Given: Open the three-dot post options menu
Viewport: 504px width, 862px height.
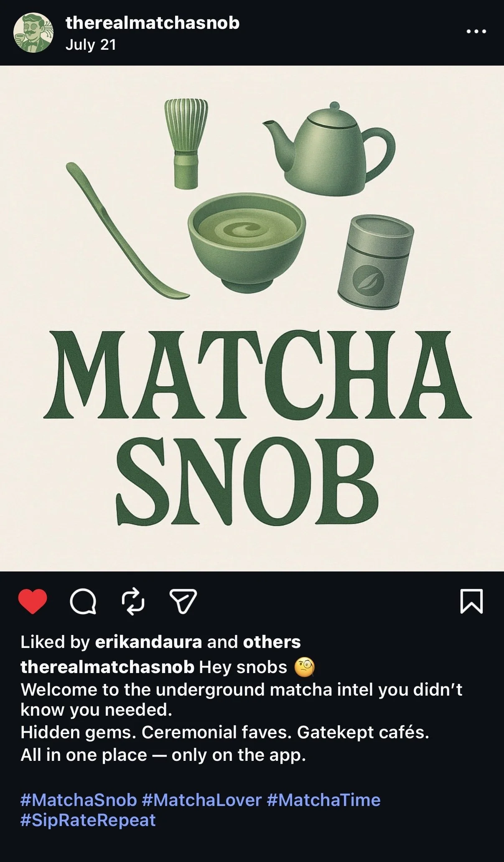Looking at the screenshot, I should coord(476,31).
